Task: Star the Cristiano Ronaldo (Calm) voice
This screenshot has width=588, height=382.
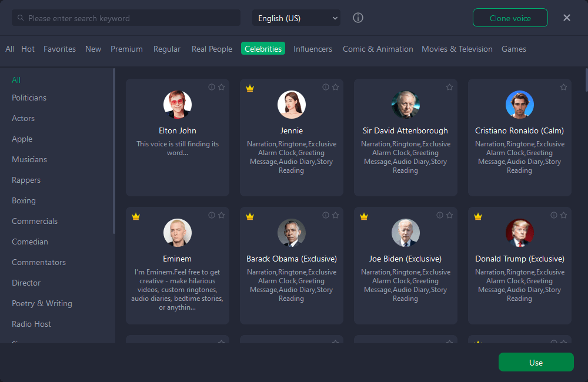Action: click(563, 87)
